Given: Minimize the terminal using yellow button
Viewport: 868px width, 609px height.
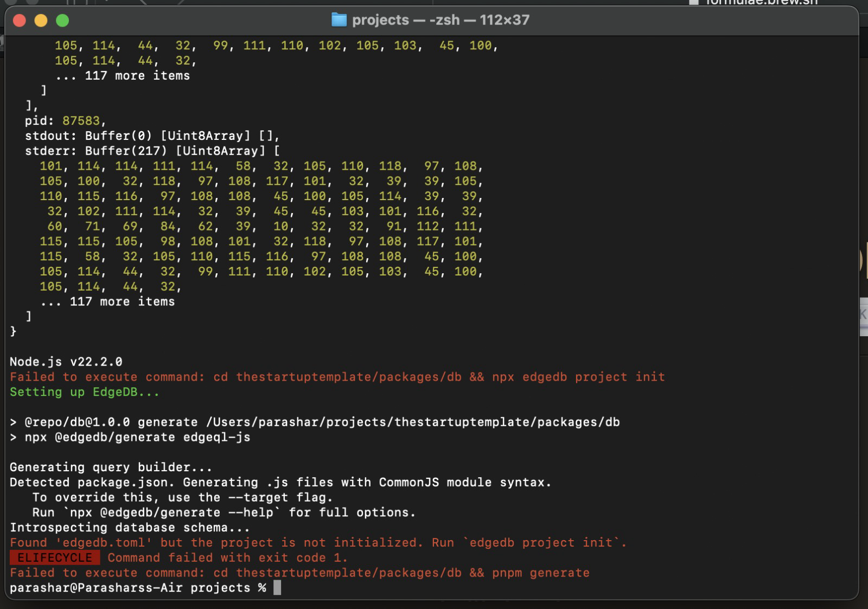Looking at the screenshot, I should coord(41,21).
